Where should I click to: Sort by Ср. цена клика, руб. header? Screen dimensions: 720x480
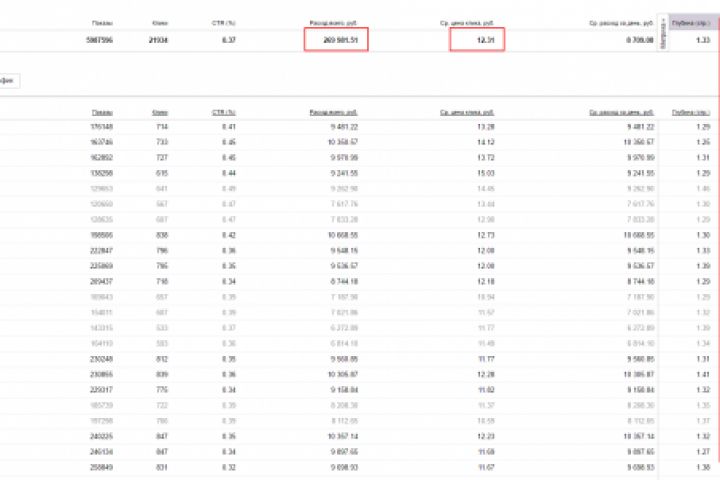pyautogui.click(x=467, y=112)
